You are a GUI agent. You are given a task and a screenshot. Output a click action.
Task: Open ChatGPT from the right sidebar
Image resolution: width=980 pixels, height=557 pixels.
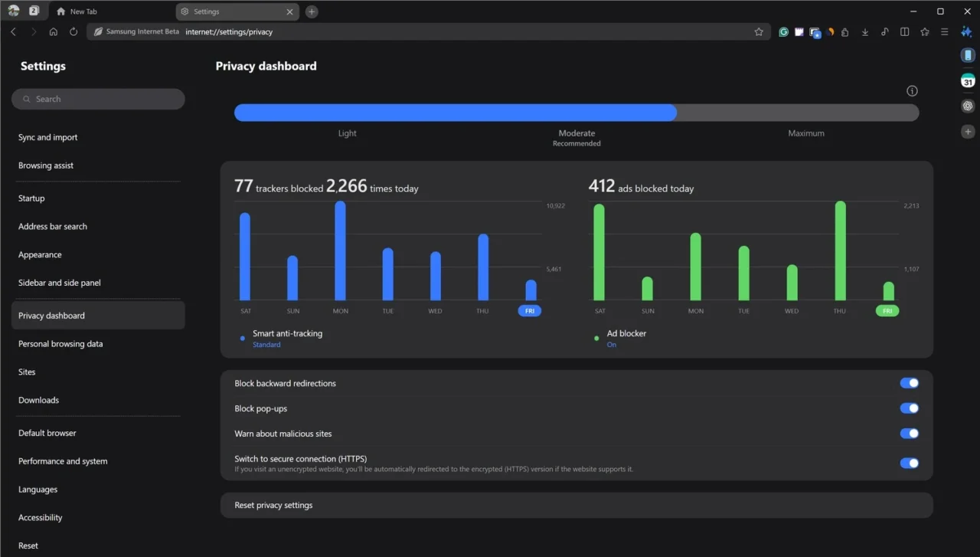click(x=967, y=106)
